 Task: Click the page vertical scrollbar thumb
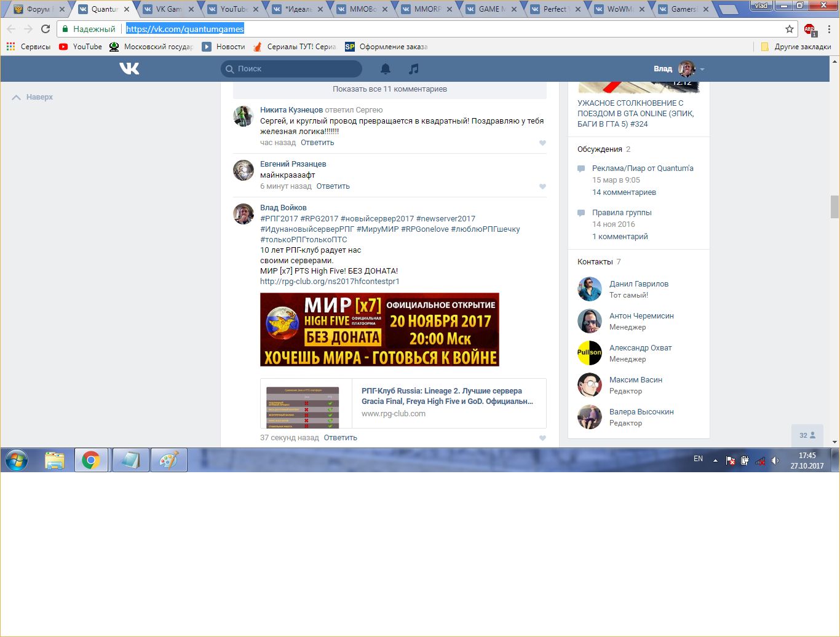(834, 207)
